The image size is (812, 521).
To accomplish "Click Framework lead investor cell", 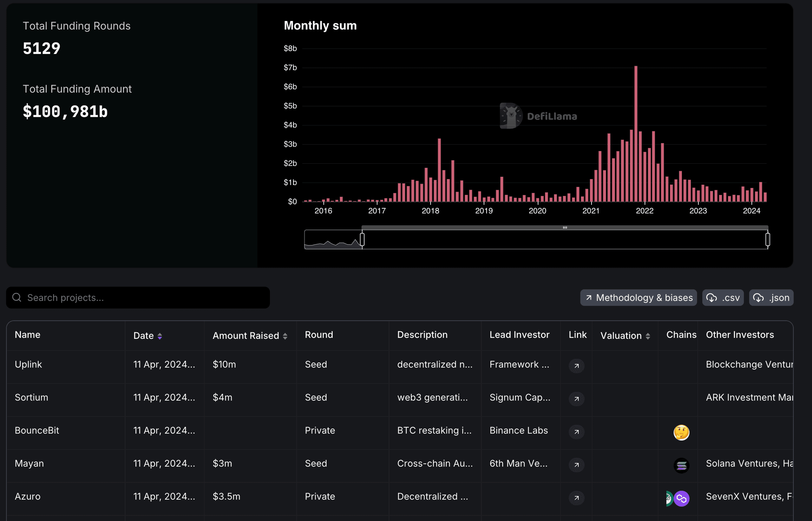I will (519, 364).
